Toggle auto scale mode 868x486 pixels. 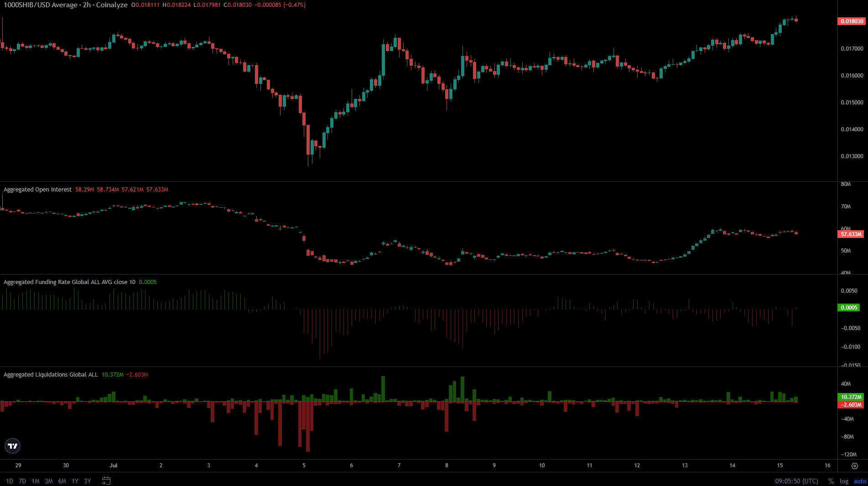(860, 481)
